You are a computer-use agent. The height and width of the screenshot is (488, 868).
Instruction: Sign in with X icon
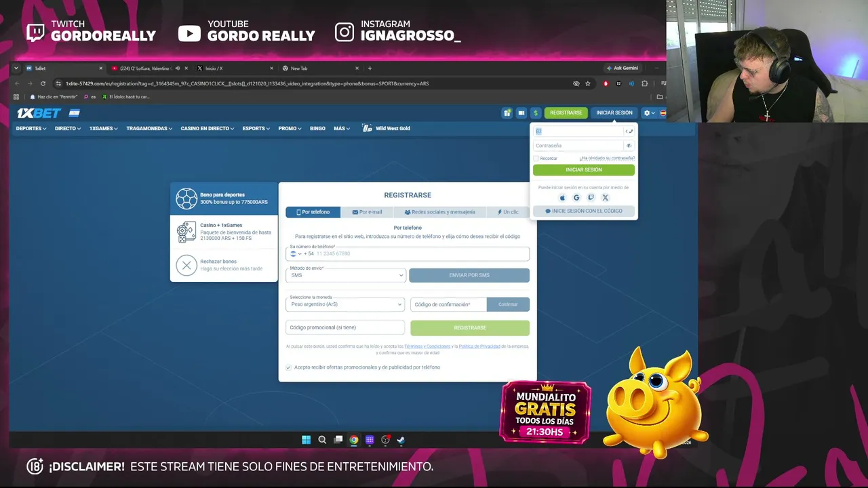click(605, 198)
